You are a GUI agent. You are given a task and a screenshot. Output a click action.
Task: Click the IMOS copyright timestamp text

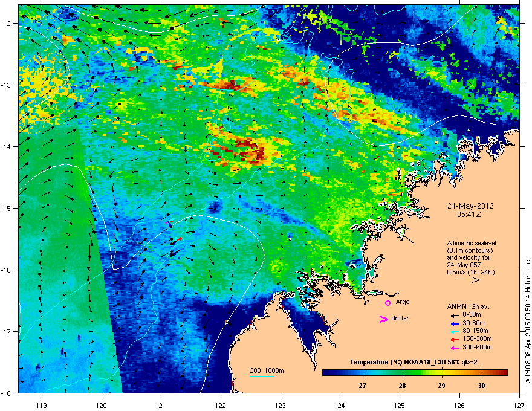point(528,322)
